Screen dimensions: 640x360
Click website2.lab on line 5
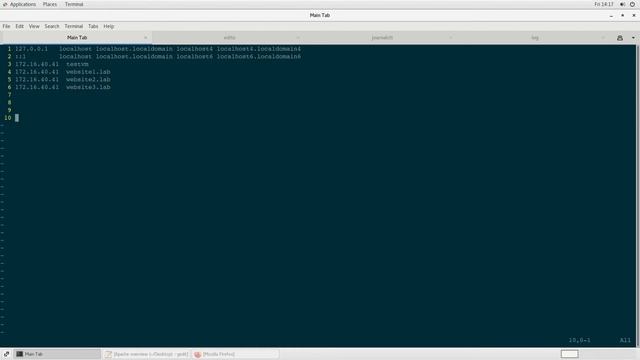[x=88, y=80]
